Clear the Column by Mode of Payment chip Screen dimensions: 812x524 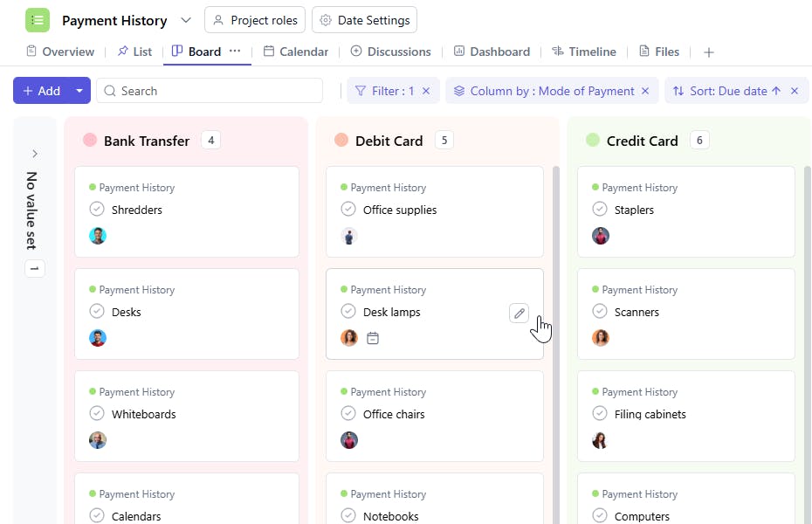pos(645,91)
